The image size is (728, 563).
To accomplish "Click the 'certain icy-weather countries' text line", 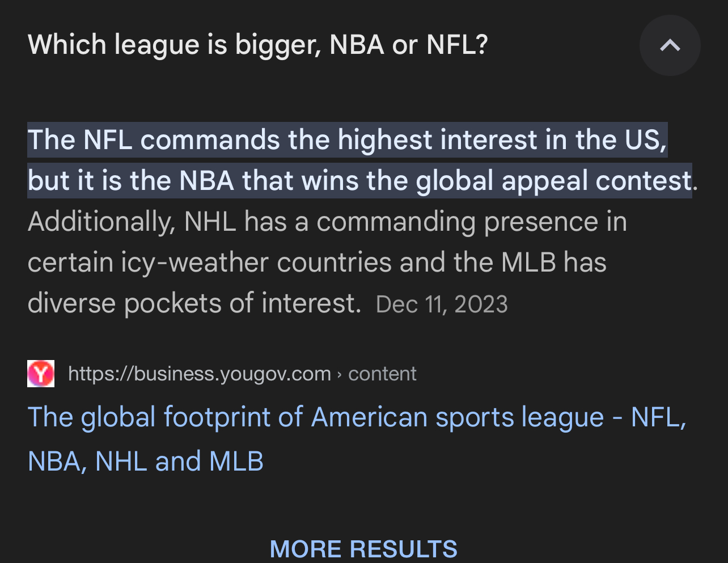I will [209, 262].
